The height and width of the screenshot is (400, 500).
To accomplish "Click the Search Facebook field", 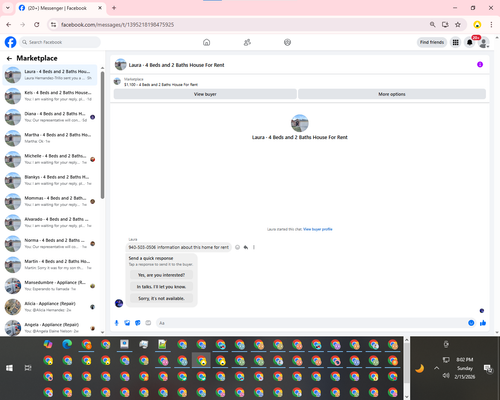I will (x=60, y=42).
